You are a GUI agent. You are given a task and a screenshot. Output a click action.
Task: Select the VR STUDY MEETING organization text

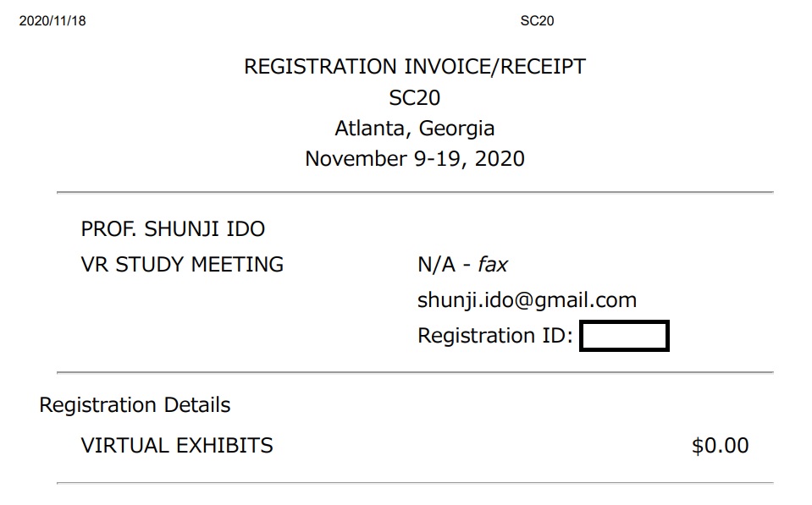[182, 264]
